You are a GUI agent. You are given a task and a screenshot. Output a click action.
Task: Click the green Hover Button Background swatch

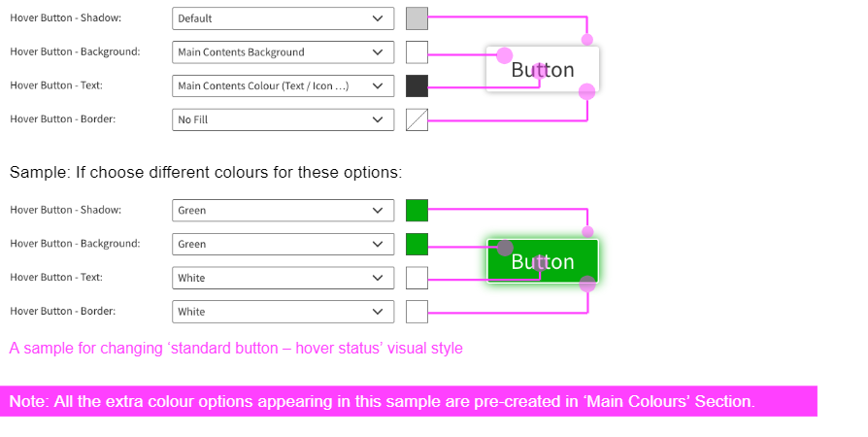tap(417, 244)
